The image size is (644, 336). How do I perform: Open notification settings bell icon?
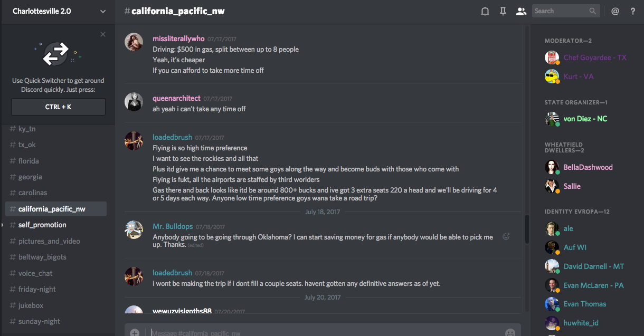tap(485, 11)
